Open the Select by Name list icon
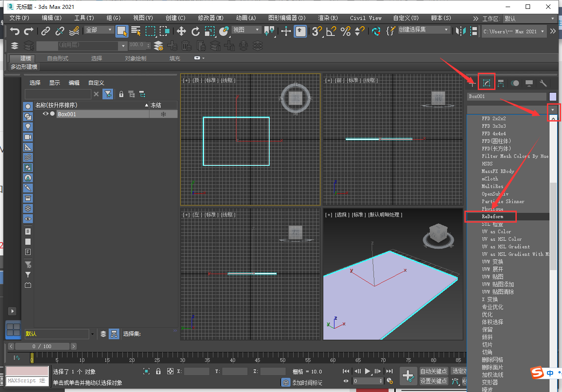 click(x=136, y=31)
